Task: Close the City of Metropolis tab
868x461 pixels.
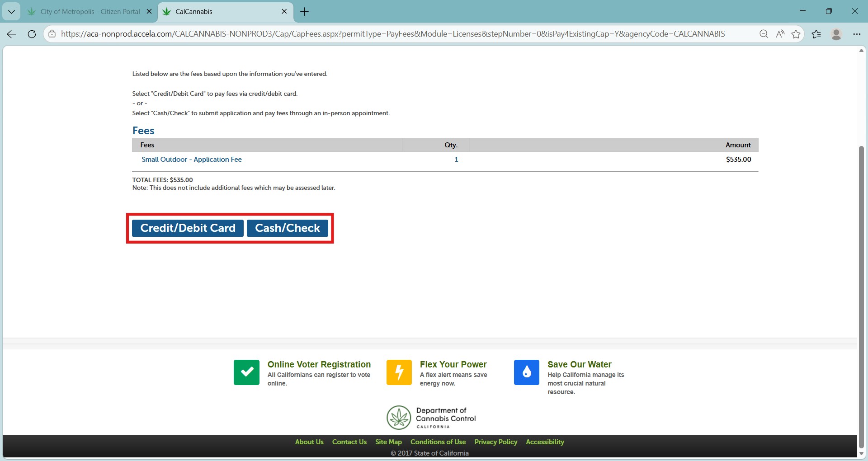Action: [149, 12]
